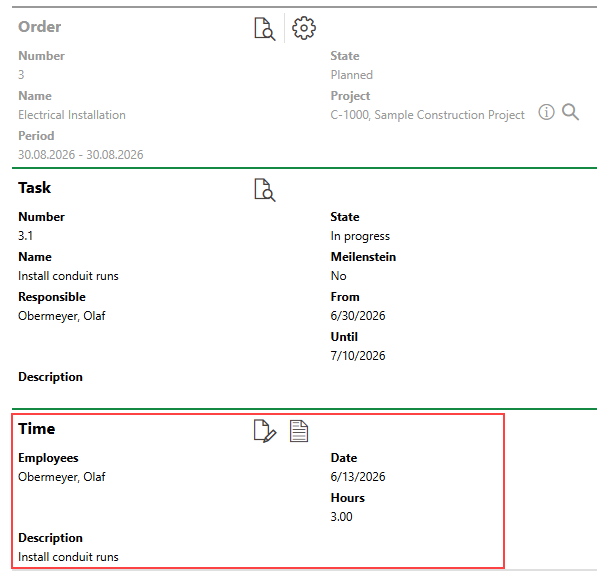Viewport: 597px width, 577px height.
Task: Edit time entry with pencil-document icon
Action: pos(265,431)
